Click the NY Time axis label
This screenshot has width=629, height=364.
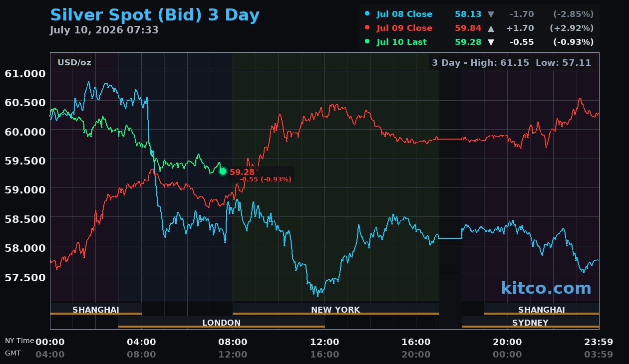pos(19,341)
